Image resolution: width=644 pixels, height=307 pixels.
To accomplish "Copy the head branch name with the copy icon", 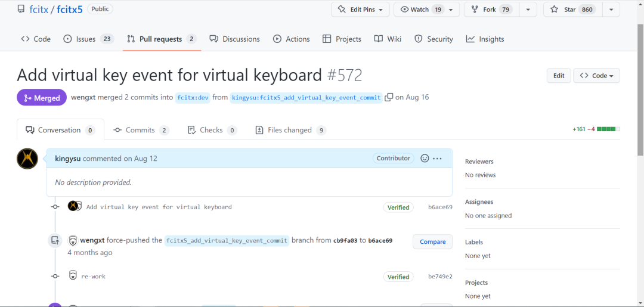I will [x=389, y=97].
